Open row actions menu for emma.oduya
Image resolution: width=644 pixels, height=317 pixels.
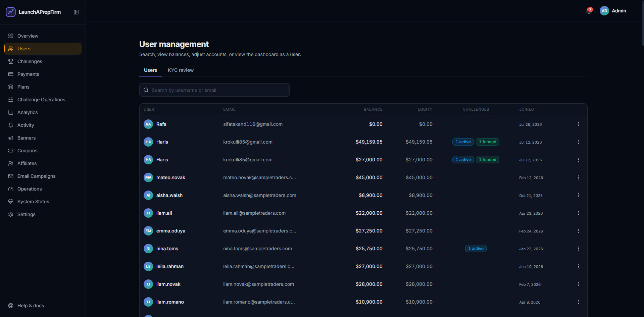pyautogui.click(x=578, y=231)
